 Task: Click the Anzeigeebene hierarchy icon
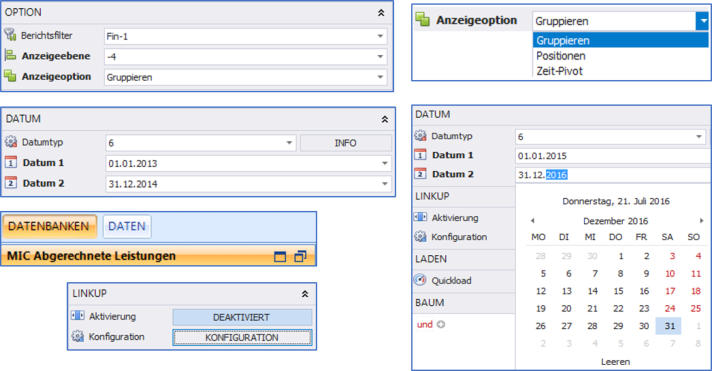[10, 56]
